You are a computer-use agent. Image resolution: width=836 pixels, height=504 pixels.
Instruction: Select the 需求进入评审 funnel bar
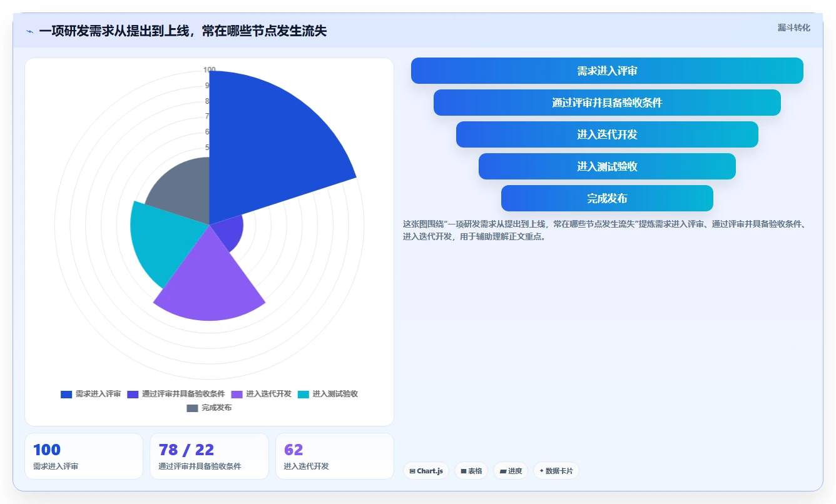607,71
